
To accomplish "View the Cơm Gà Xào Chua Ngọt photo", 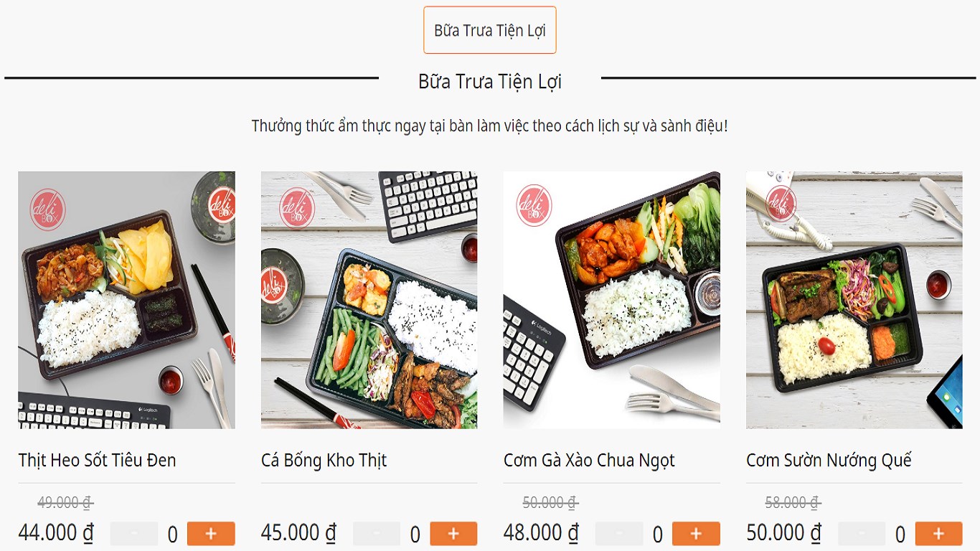I will 611,300.
